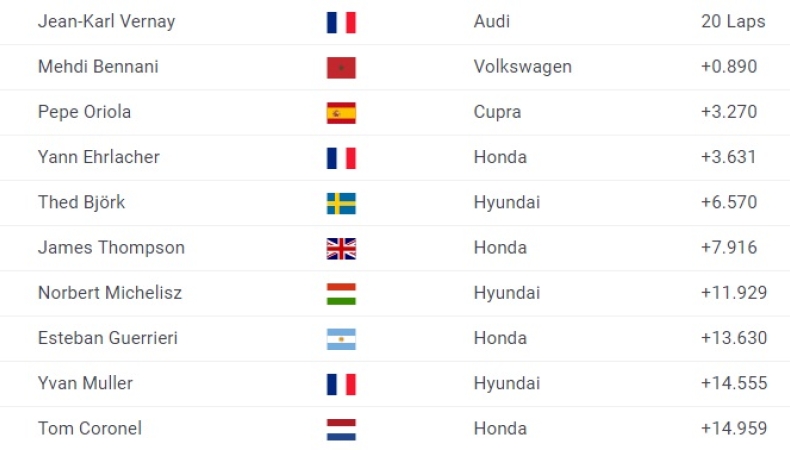
Task: Click Tom Coronel's +14.959 gap time
Action: pyautogui.click(x=733, y=429)
